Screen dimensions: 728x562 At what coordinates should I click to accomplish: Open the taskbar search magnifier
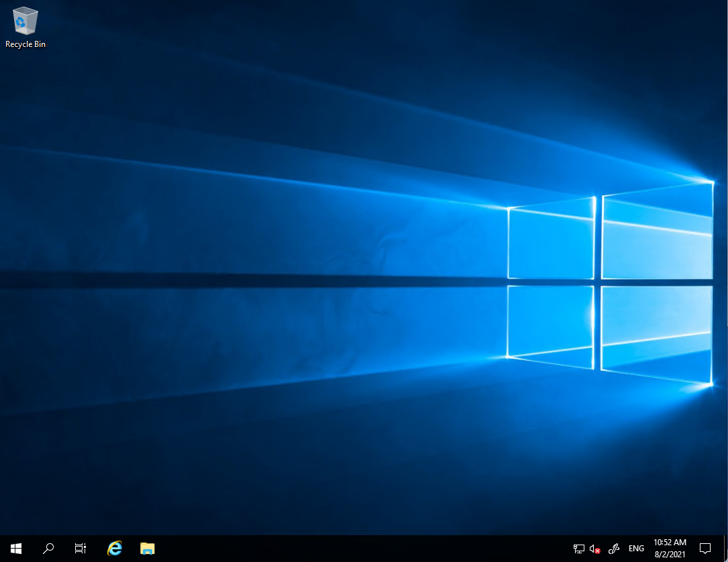[x=48, y=549]
